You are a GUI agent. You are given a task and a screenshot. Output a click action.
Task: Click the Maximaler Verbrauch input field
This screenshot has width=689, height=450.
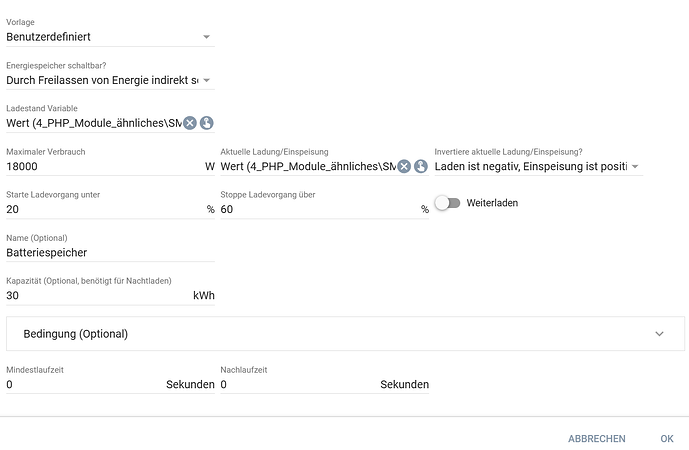[100, 166]
